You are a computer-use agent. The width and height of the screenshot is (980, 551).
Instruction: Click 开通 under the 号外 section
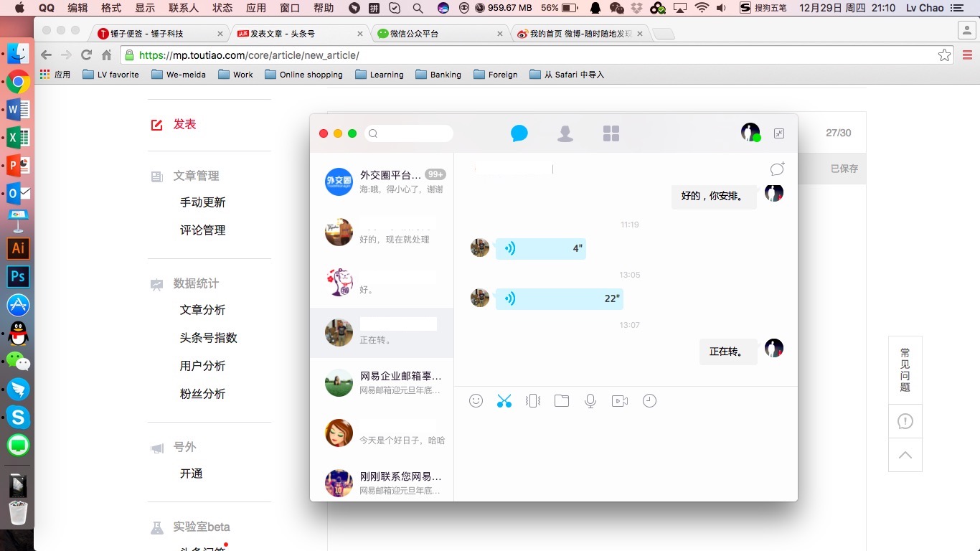[x=192, y=474]
